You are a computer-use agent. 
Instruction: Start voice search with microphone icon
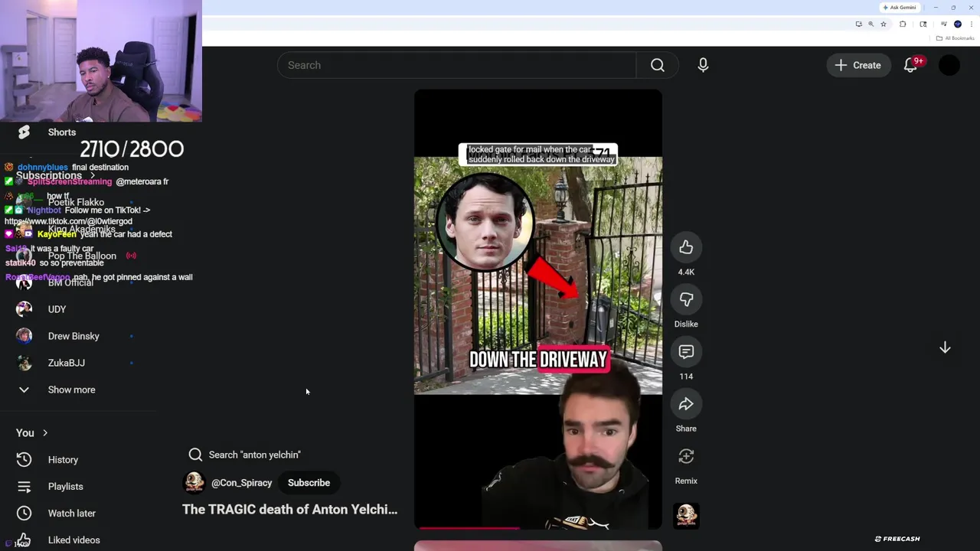(703, 65)
